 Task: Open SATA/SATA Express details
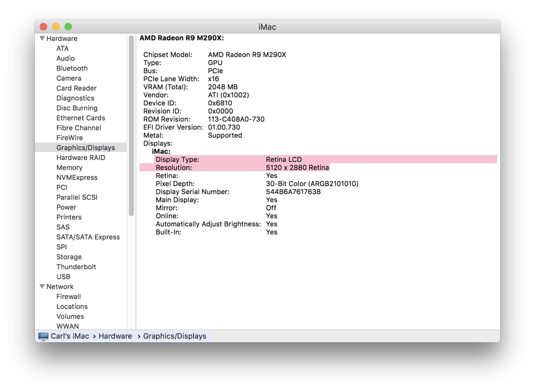(x=88, y=237)
